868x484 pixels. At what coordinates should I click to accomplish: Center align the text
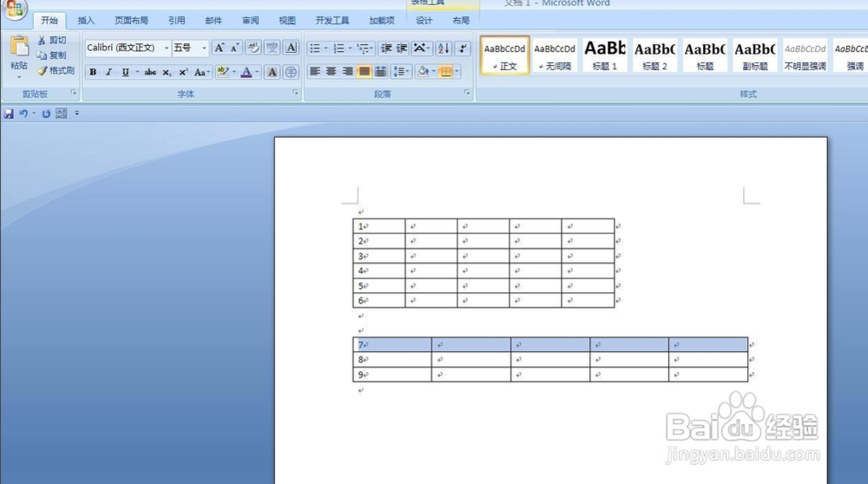point(331,71)
